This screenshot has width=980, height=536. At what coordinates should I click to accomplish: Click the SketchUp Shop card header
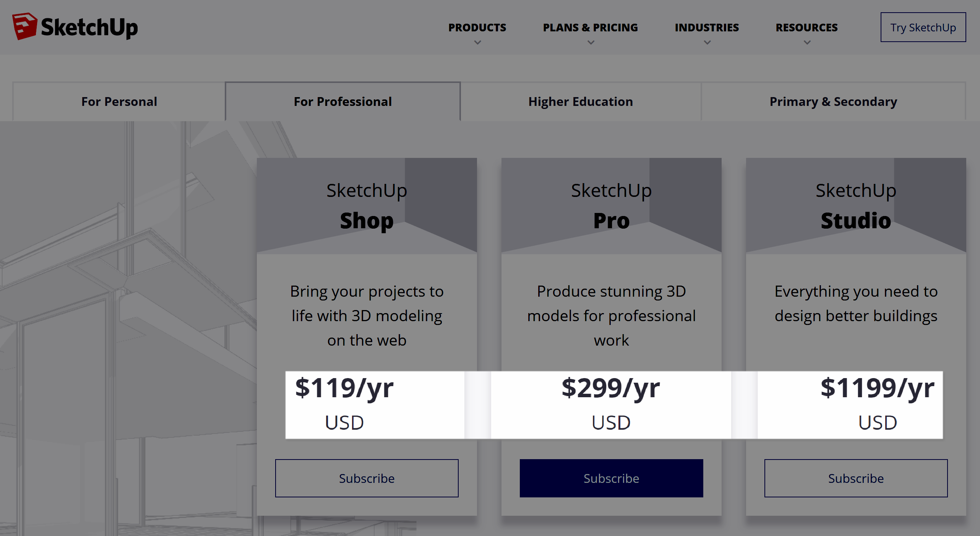pyautogui.click(x=367, y=206)
